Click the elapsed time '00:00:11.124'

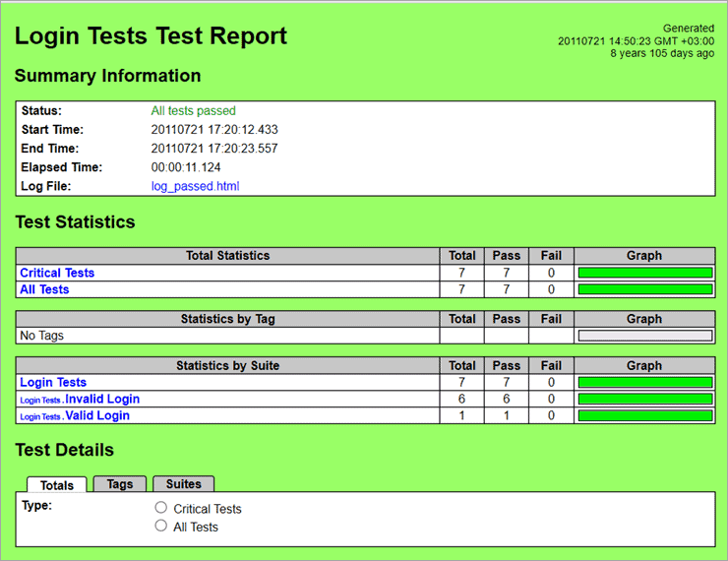coord(186,167)
